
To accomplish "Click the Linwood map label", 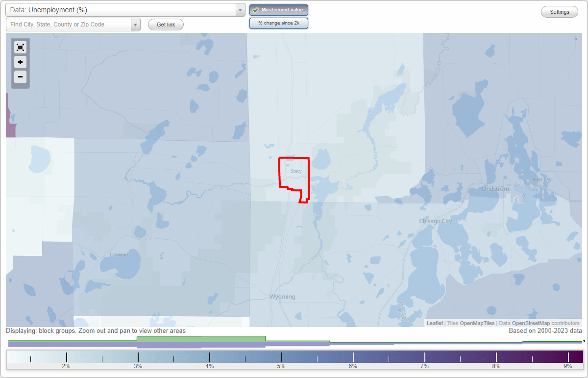I will coord(119,254).
